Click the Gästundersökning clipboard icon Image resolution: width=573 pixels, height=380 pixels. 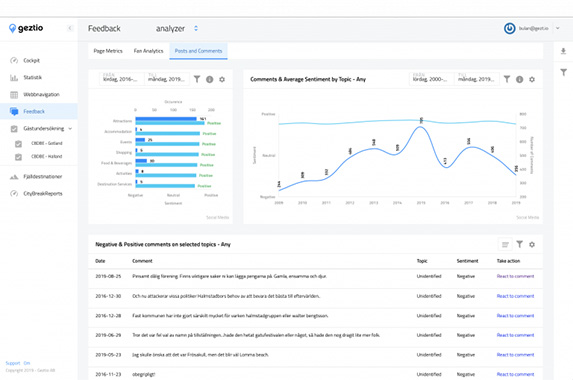pyautogui.click(x=14, y=129)
